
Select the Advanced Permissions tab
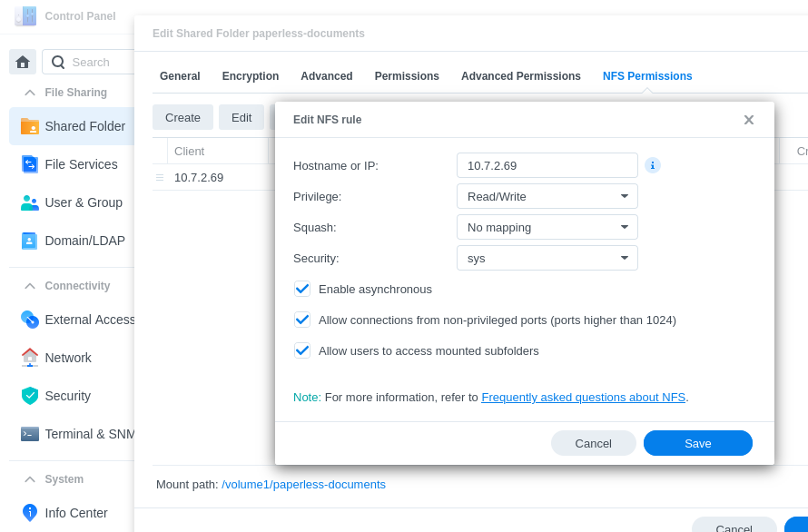[520, 76]
